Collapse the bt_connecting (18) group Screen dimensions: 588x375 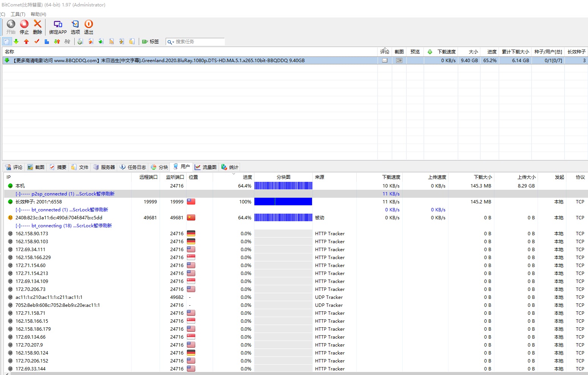click(x=18, y=226)
